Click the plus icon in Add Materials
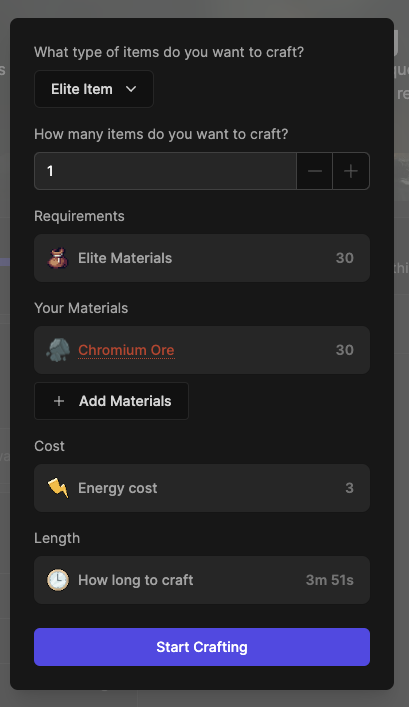 pos(59,401)
